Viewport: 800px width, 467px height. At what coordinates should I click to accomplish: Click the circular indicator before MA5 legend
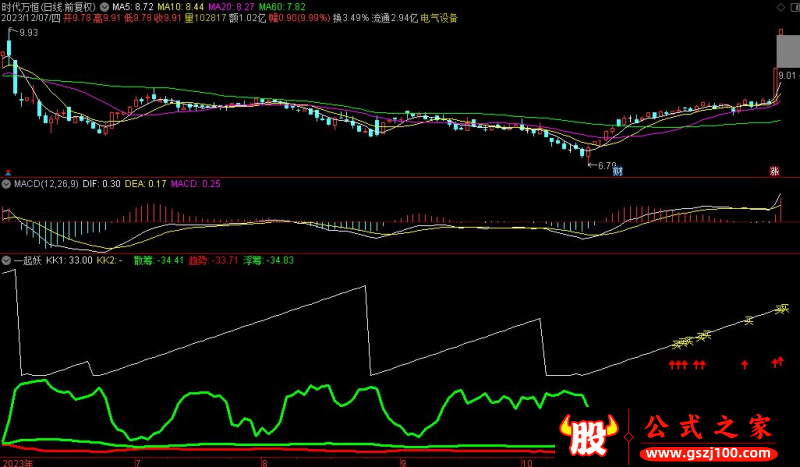[104, 6]
